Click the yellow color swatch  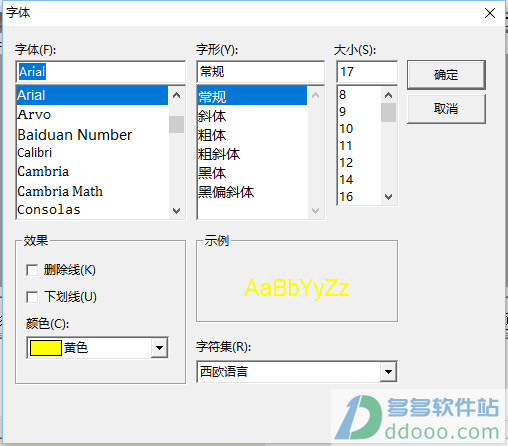46,348
